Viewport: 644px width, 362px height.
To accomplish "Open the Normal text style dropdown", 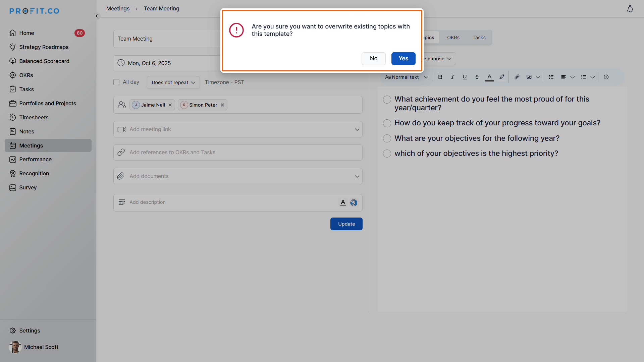I will (x=407, y=77).
